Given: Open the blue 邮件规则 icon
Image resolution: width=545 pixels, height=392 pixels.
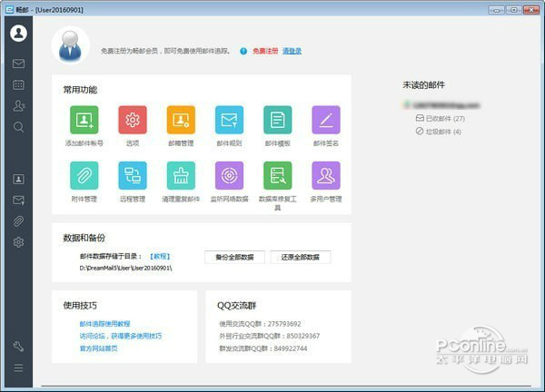Looking at the screenshot, I should pos(229,120).
